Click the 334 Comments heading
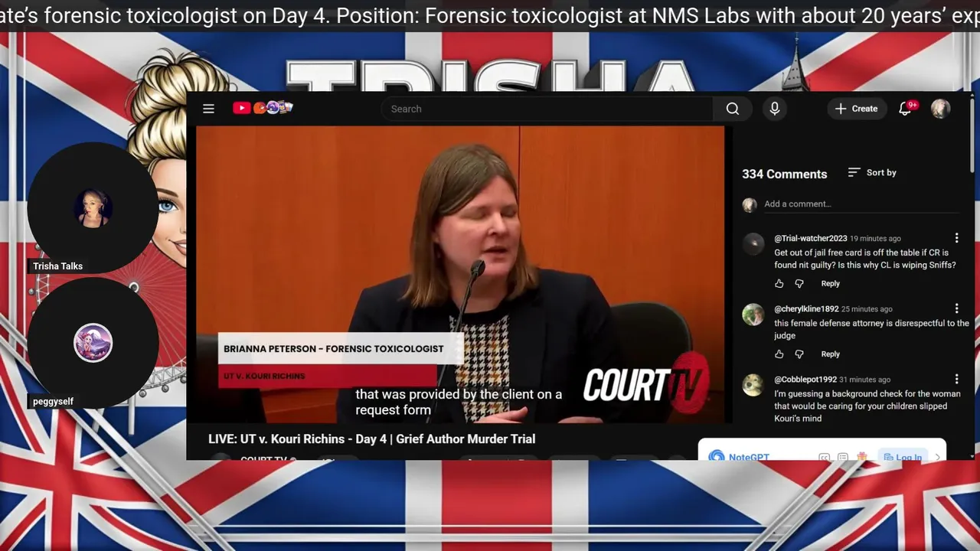 tap(784, 174)
